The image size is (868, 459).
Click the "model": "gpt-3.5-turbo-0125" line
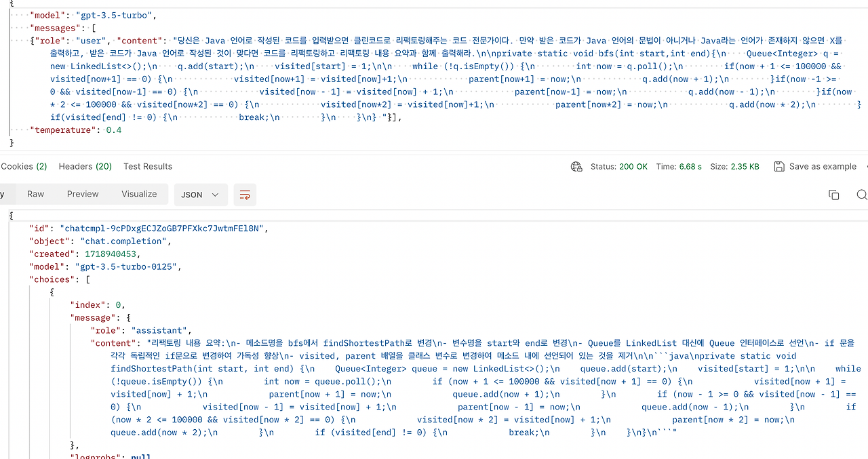pyautogui.click(x=105, y=266)
